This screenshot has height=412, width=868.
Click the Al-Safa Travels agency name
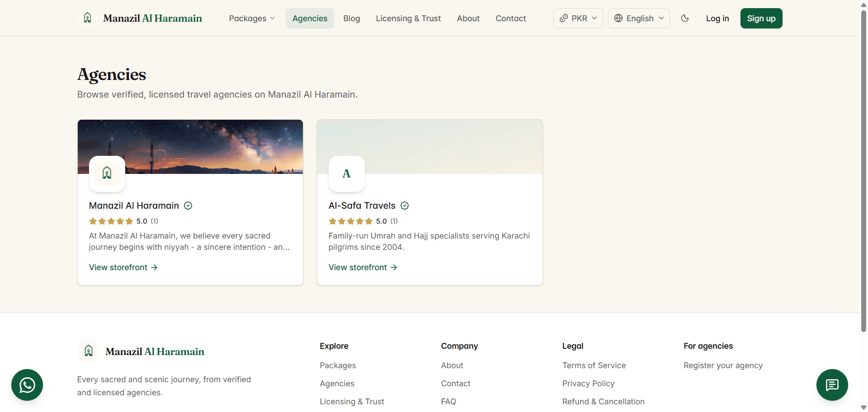[x=362, y=206]
